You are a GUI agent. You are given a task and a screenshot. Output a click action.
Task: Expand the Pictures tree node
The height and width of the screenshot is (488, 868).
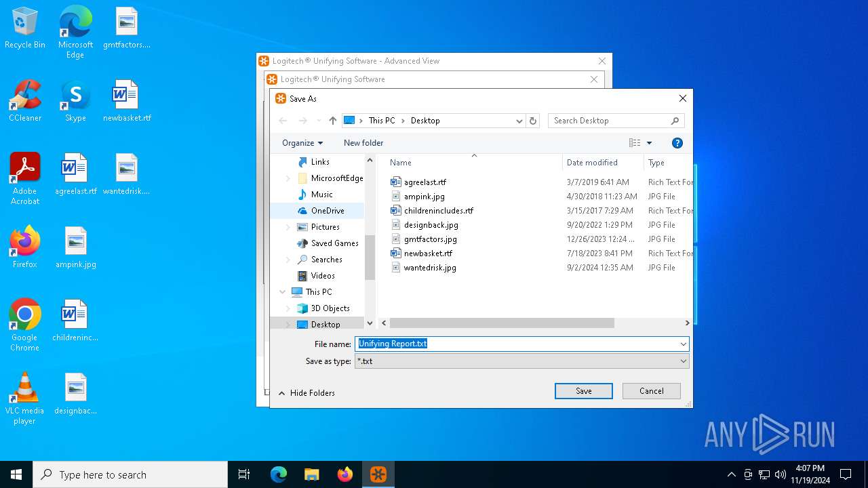288,227
